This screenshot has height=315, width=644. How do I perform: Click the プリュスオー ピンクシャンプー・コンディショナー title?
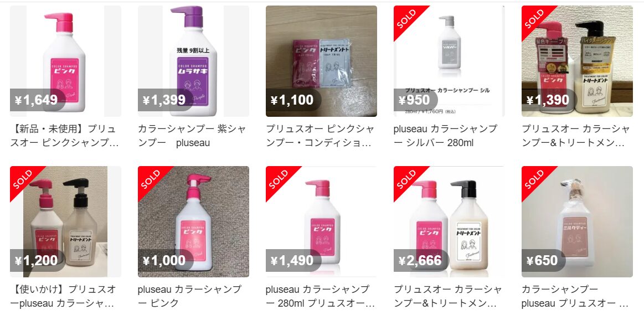point(320,136)
